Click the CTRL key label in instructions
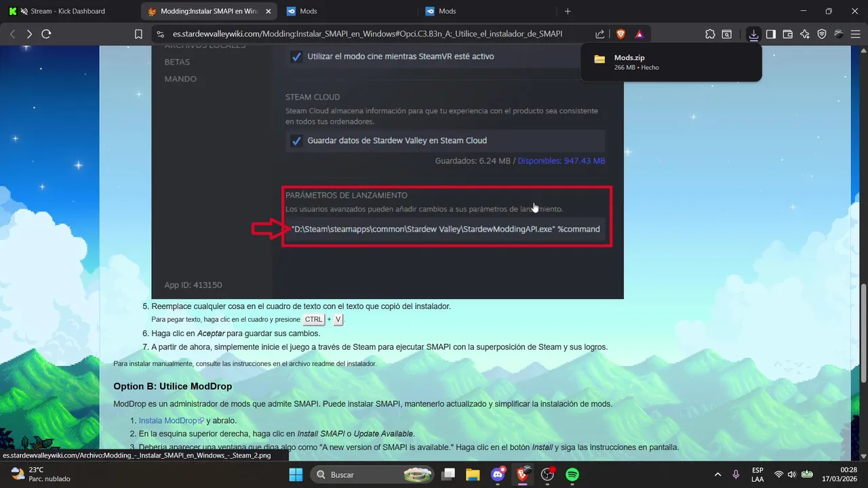 tap(313, 319)
